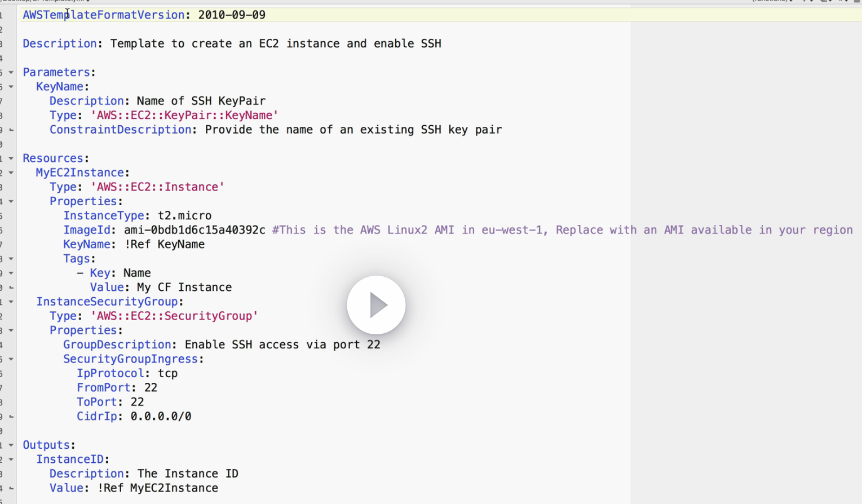The image size is (862, 504).
Task: Click the version value 2010-09-09
Action: pos(232,15)
